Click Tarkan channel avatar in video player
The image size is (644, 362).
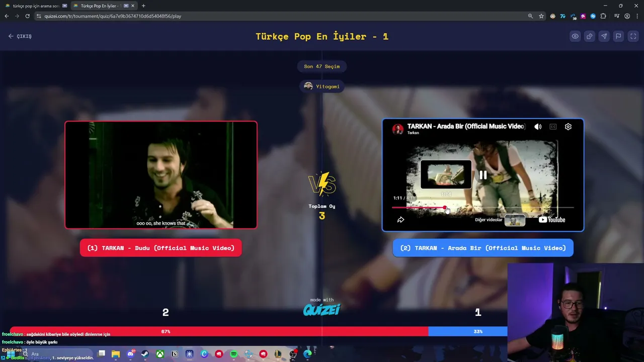(398, 129)
